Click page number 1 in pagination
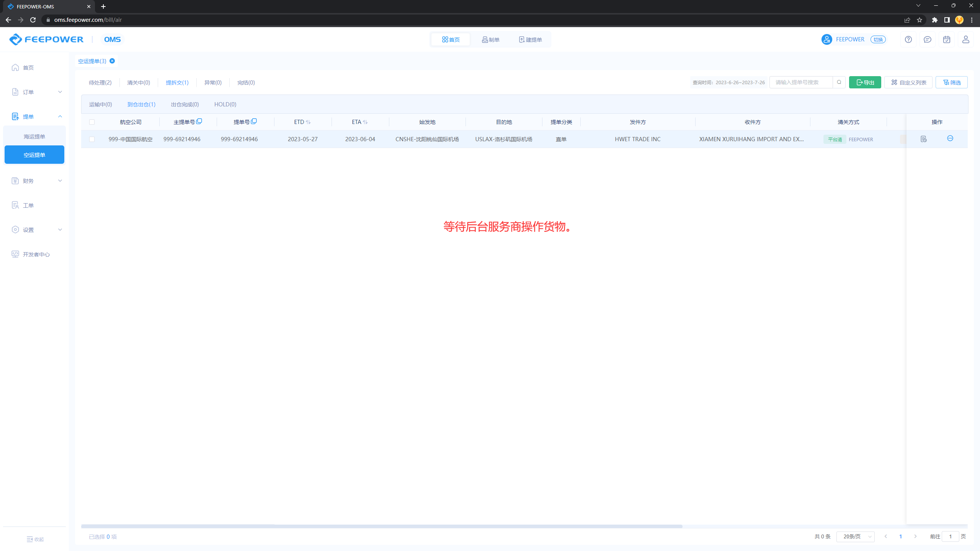 [900, 536]
